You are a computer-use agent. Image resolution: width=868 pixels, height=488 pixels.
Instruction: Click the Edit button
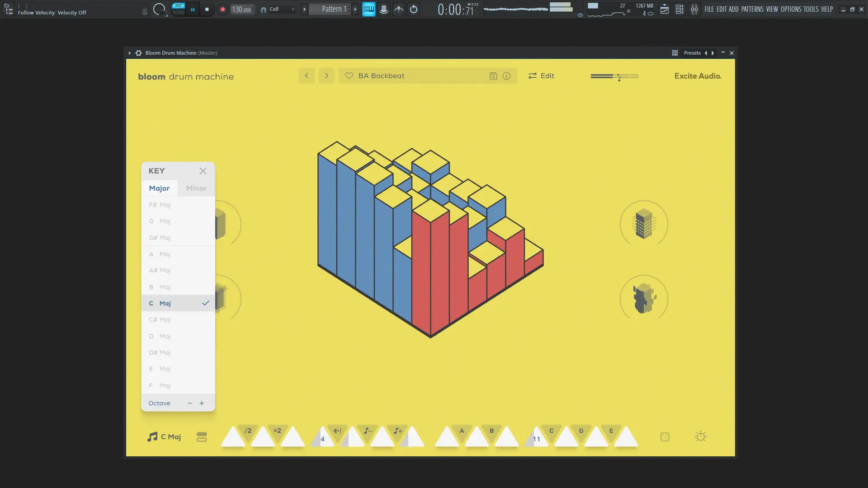[x=541, y=76]
